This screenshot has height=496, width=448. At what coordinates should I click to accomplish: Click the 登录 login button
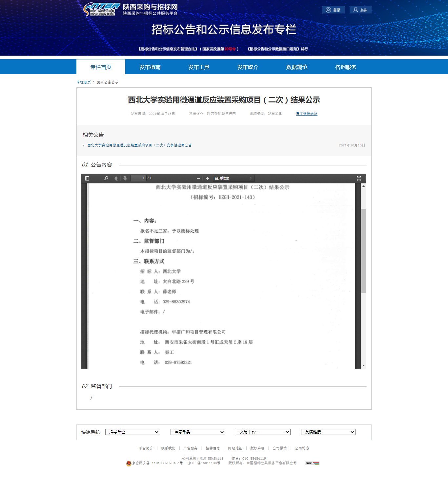click(333, 10)
